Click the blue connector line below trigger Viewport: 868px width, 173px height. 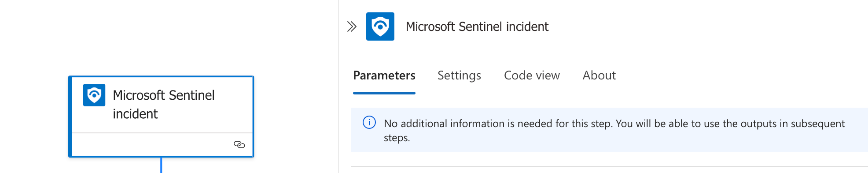pyautogui.click(x=161, y=165)
